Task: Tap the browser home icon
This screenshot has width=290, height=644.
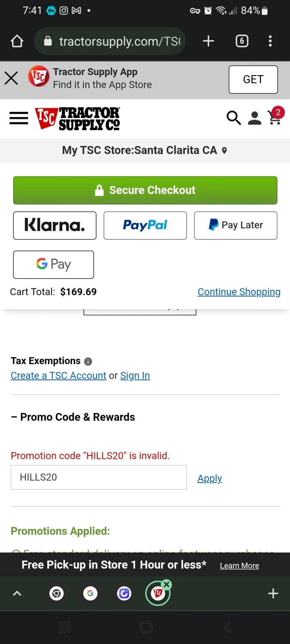Action: click(x=17, y=41)
